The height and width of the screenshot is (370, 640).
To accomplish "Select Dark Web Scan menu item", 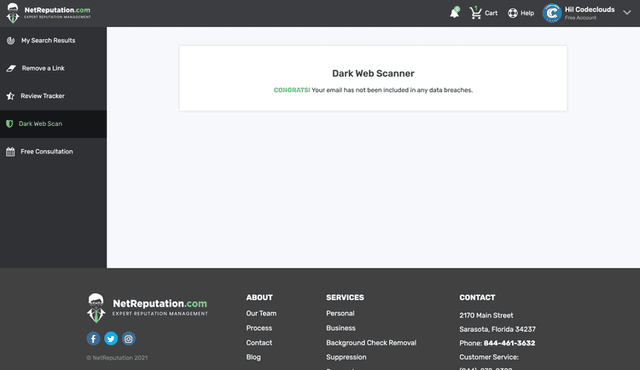I will point(53,124).
